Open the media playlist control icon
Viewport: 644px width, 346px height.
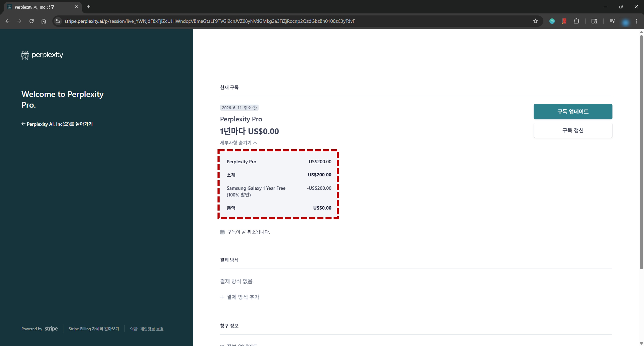coord(612,21)
